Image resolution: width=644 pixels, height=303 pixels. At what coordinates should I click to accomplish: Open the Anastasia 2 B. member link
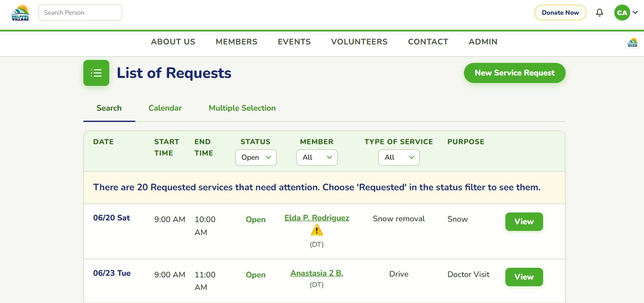(x=317, y=273)
